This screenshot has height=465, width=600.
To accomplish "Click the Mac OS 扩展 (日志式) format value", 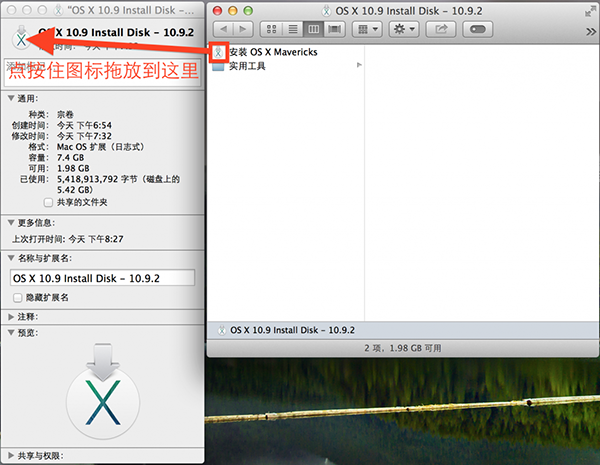I will (101, 147).
